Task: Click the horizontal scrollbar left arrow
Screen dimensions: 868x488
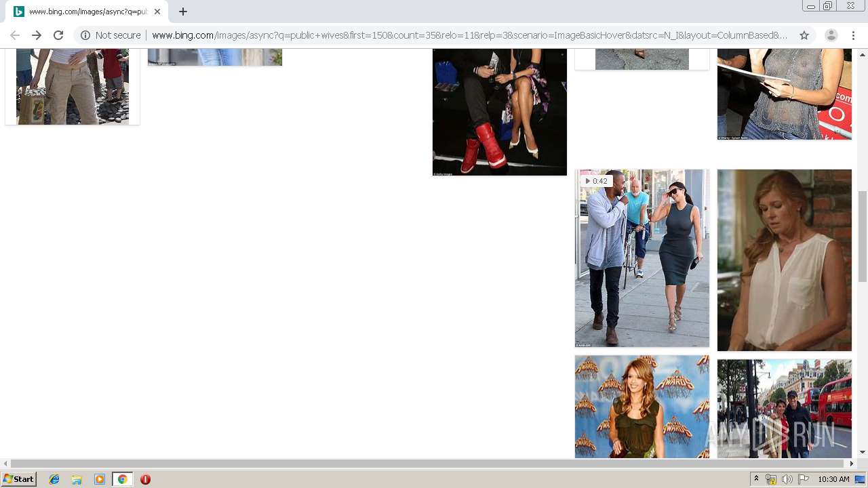Action: tap(5, 464)
